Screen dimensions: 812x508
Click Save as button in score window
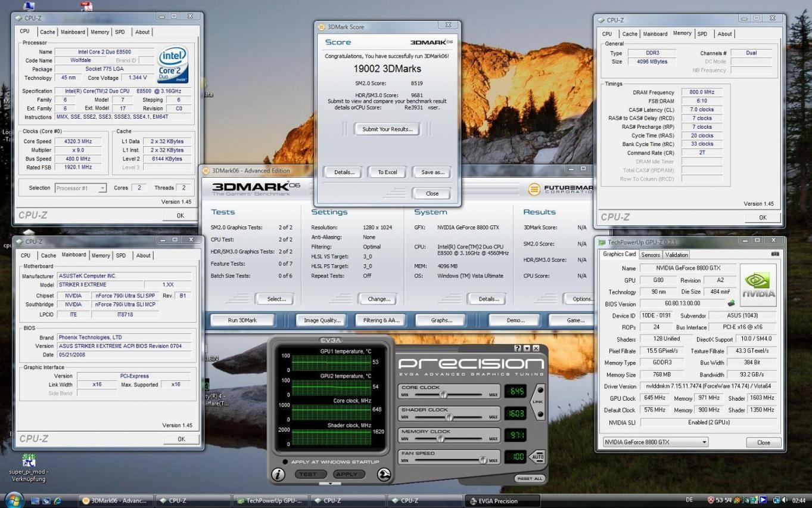433,172
